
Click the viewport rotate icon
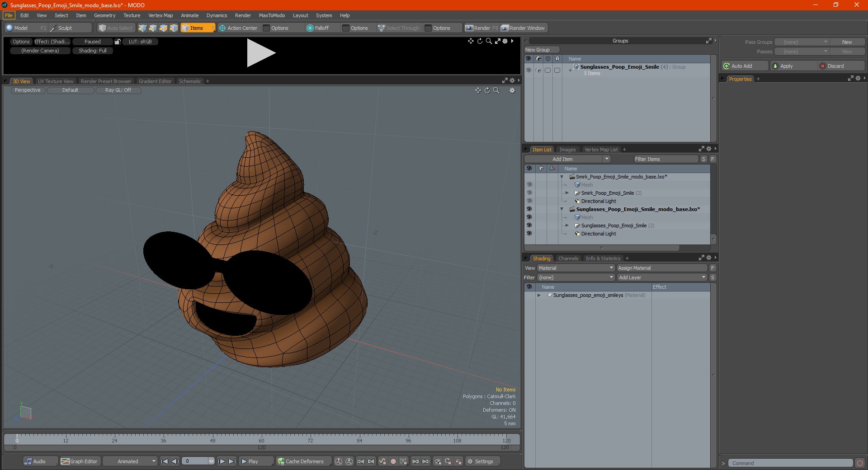coord(487,90)
